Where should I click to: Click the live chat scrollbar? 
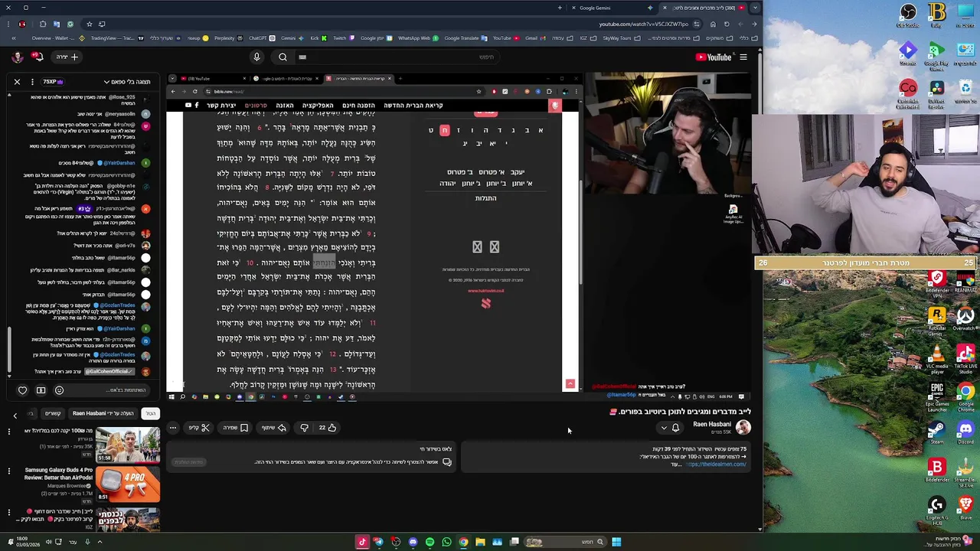(9, 350)
